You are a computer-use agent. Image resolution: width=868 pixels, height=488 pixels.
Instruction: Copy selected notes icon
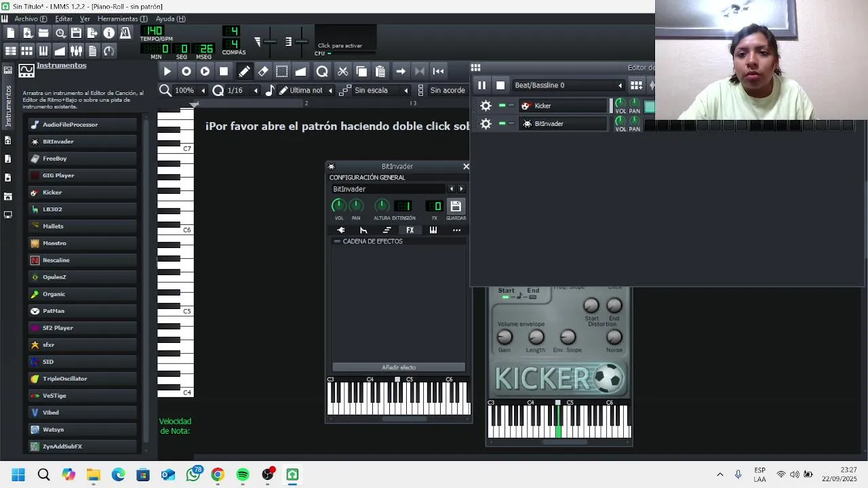coord(361,71)
